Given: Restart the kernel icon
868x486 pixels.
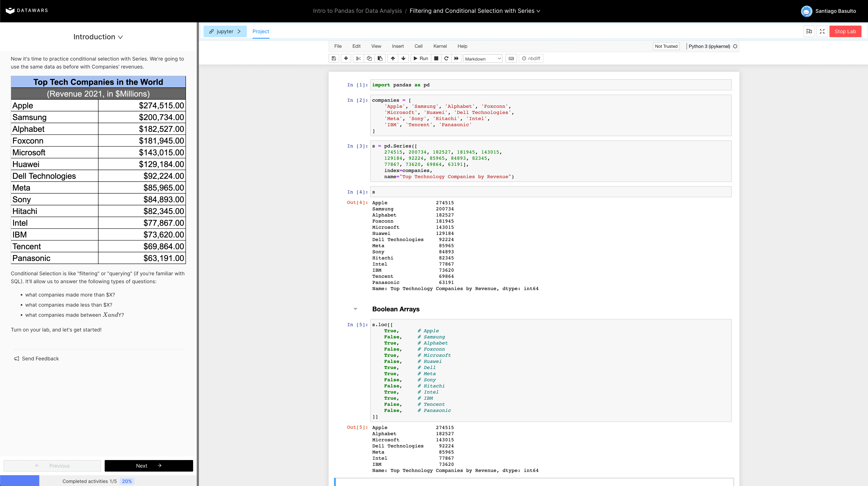Looking at the screenshot, I should [x=446, y=58].
